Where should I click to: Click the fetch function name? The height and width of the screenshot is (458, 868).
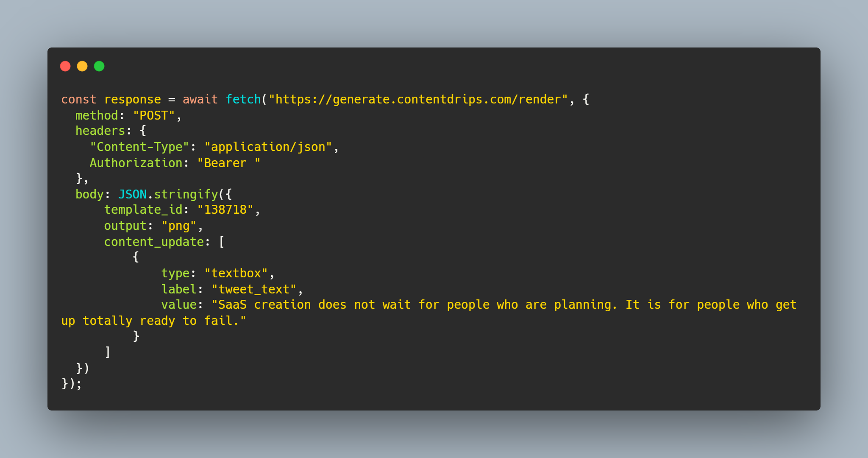[x=243, y=99]
